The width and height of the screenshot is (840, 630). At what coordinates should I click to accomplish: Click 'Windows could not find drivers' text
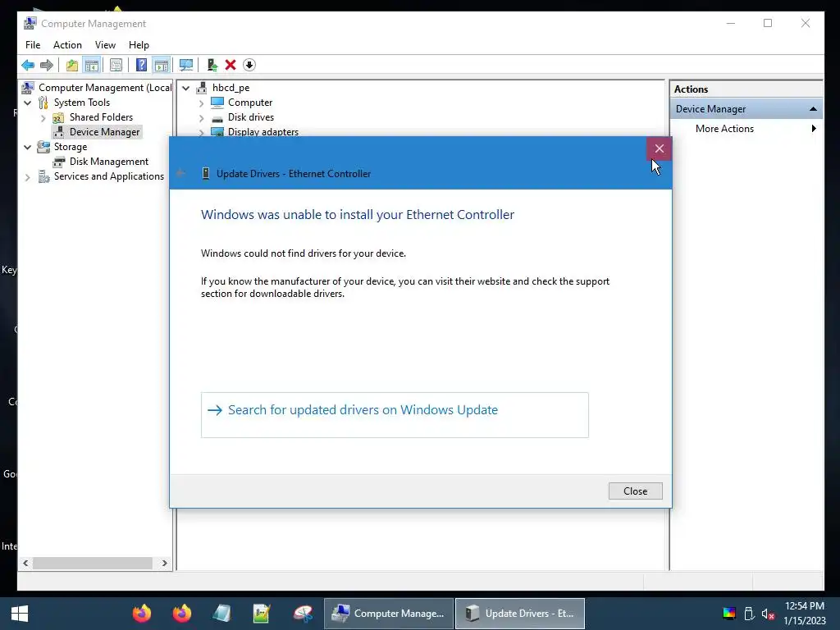pyautogui.click(x=304, y=253)
